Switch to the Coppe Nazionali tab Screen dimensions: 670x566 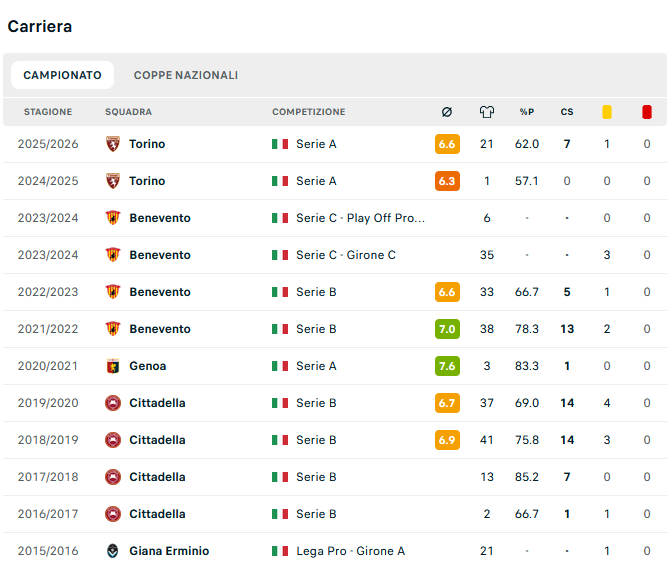186,75
